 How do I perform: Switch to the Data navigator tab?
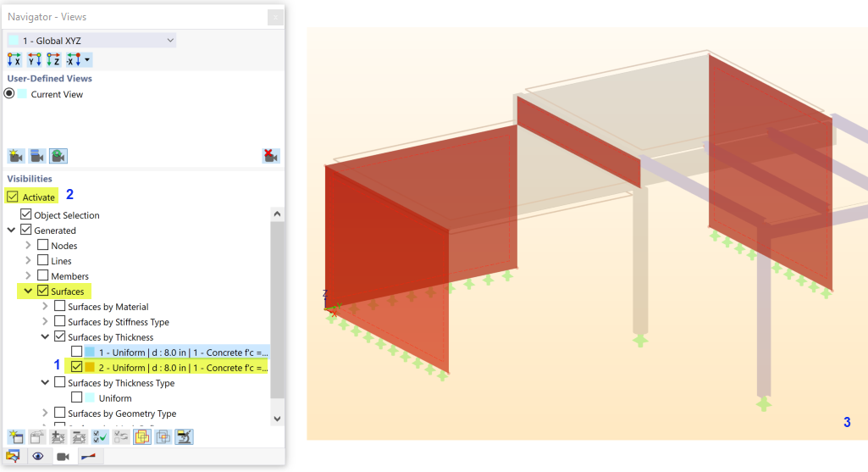[x=13, y=457]
